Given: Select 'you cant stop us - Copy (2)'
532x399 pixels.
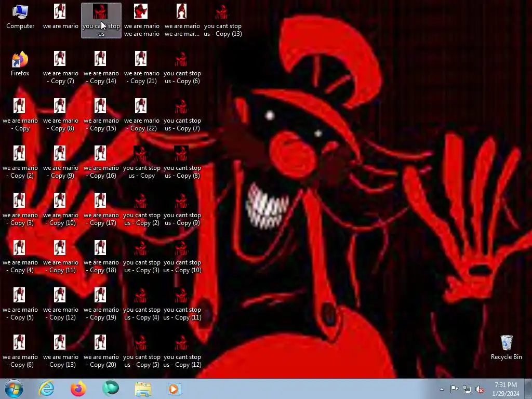Looking at the screenshot, I should 142,209.
